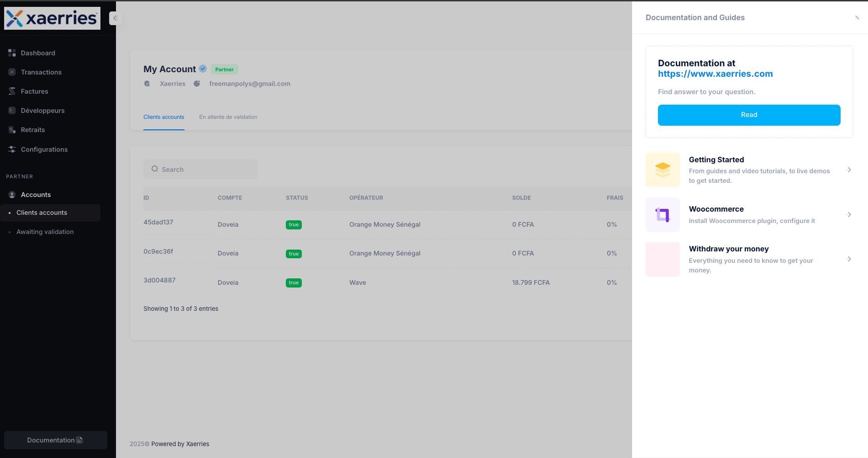868x458 pixels.
Task: Click the Factures invoice icon
Action: tap(11, 91)
